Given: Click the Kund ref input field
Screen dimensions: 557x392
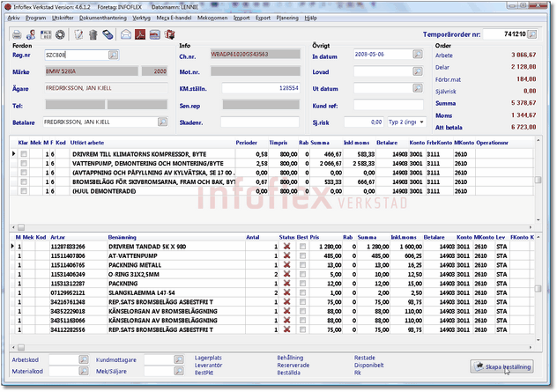Looking at the screenshot, I should coord(389,105).
